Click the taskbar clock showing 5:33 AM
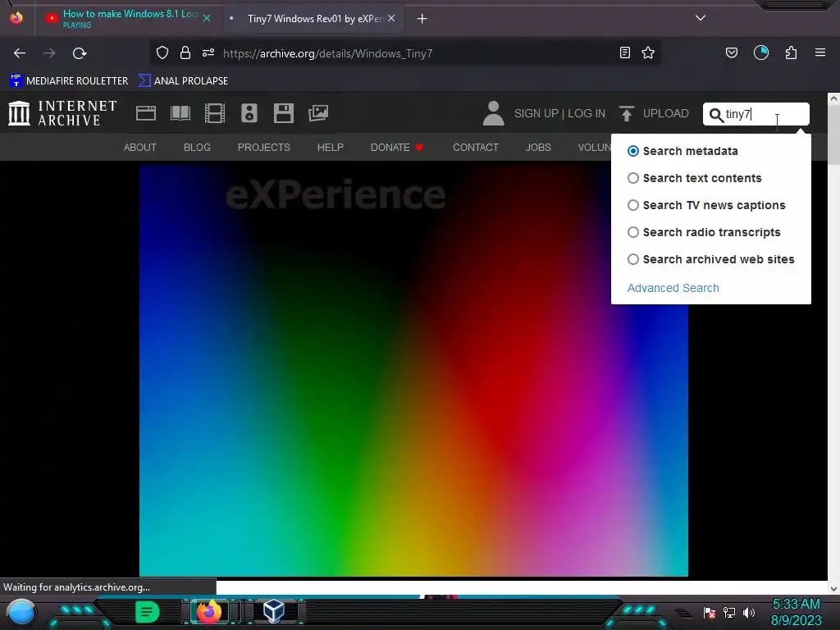This screenshot has width=840, height=630. point(796,612)
